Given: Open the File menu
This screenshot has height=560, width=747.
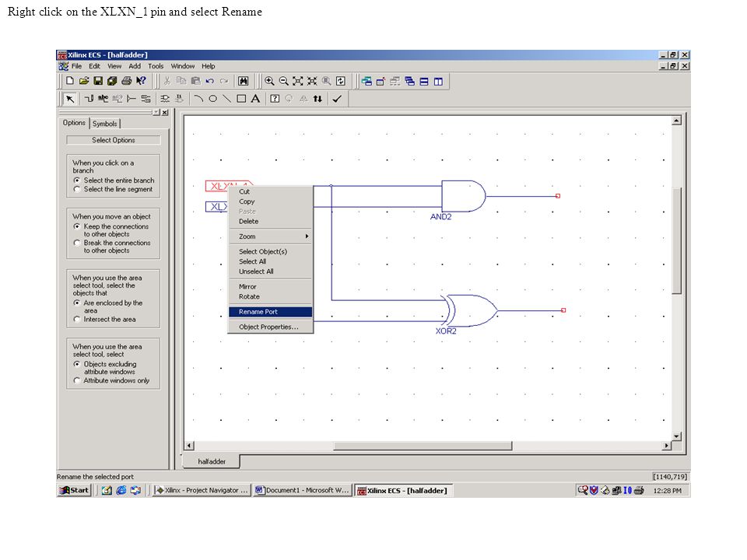Looking at the screenshot, I should (77, 66).
